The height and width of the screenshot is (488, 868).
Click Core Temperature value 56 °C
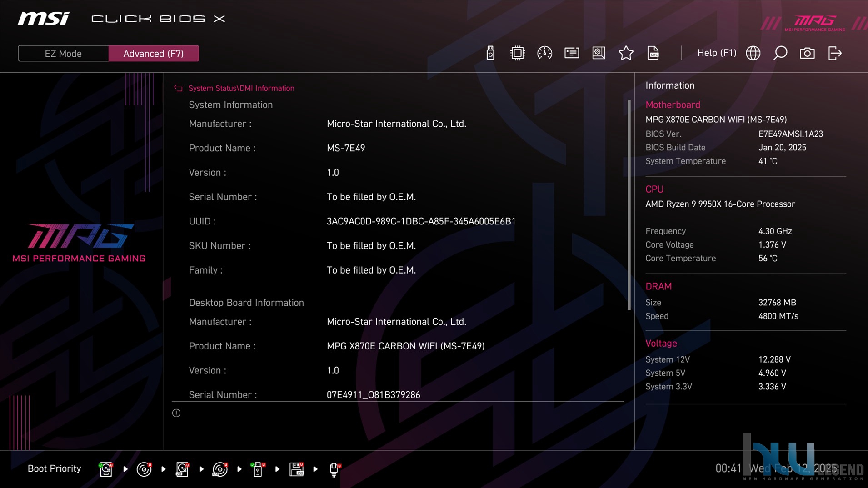(x=768, y=259)
